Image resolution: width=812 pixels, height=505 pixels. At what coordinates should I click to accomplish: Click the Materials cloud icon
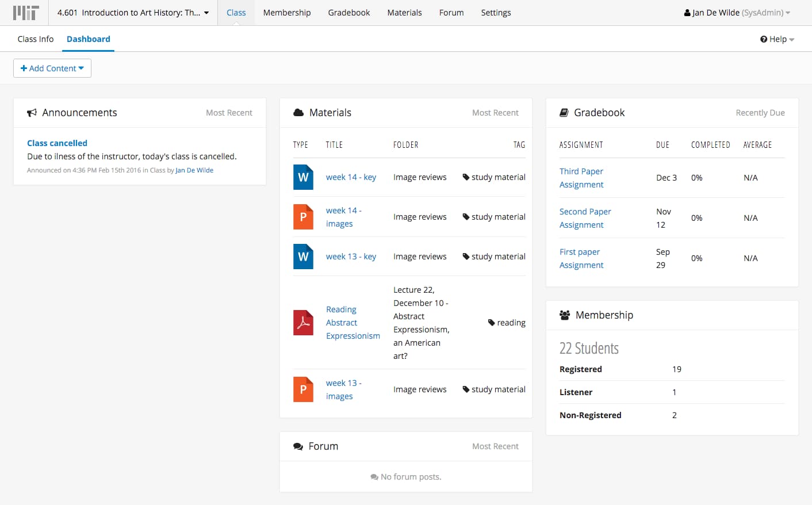click(x=298, y=113)
